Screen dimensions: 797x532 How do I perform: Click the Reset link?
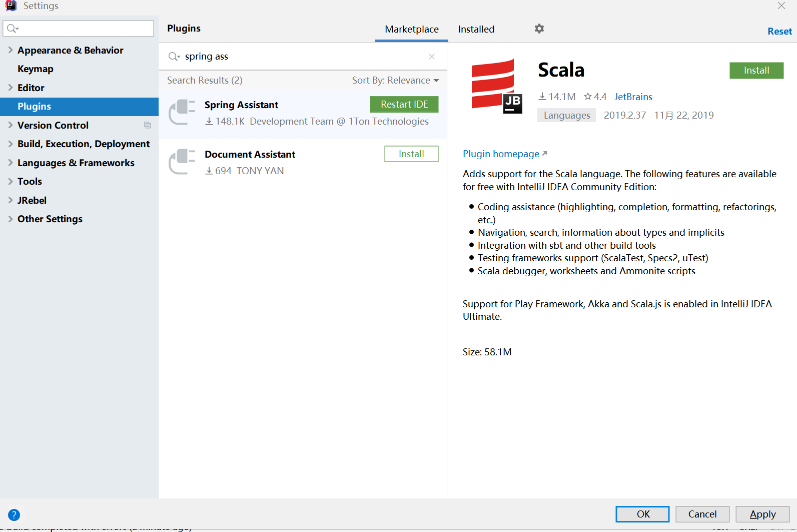[x=779, y=32]
